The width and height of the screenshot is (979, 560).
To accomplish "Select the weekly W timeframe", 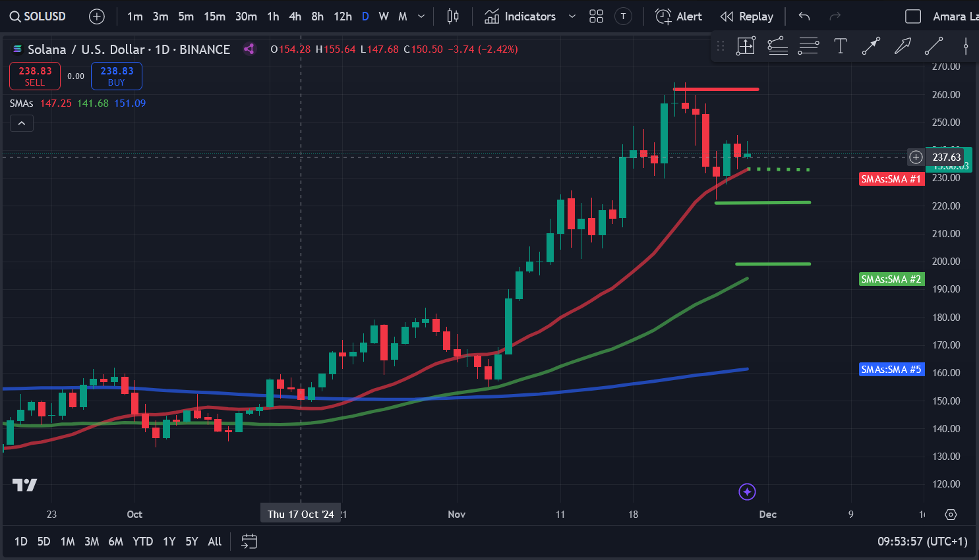I will (x=384, y=16).
